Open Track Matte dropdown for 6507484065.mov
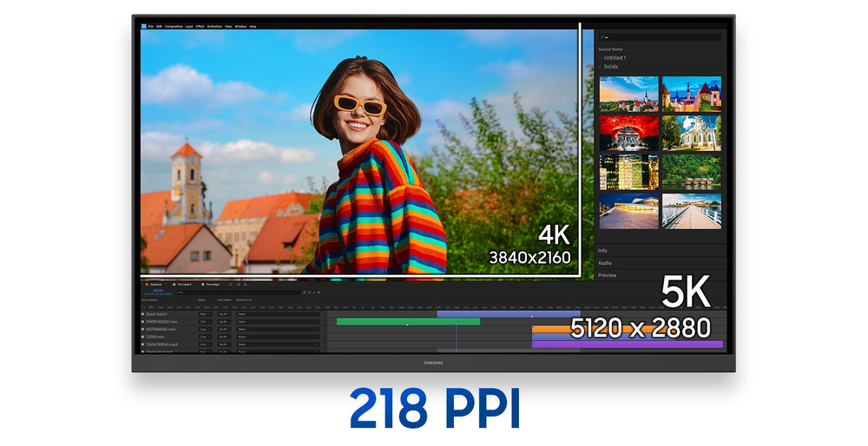868x446 pixels. point(224,329)
